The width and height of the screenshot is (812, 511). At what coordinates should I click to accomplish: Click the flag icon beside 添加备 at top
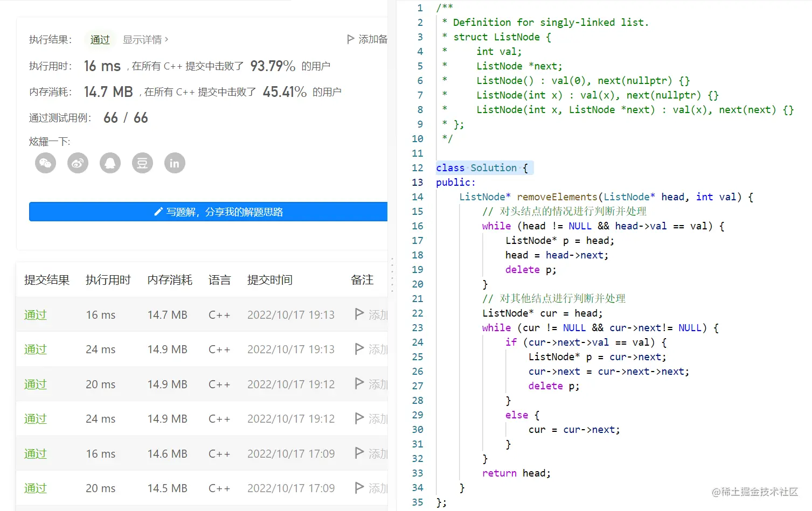pos(351,39)
